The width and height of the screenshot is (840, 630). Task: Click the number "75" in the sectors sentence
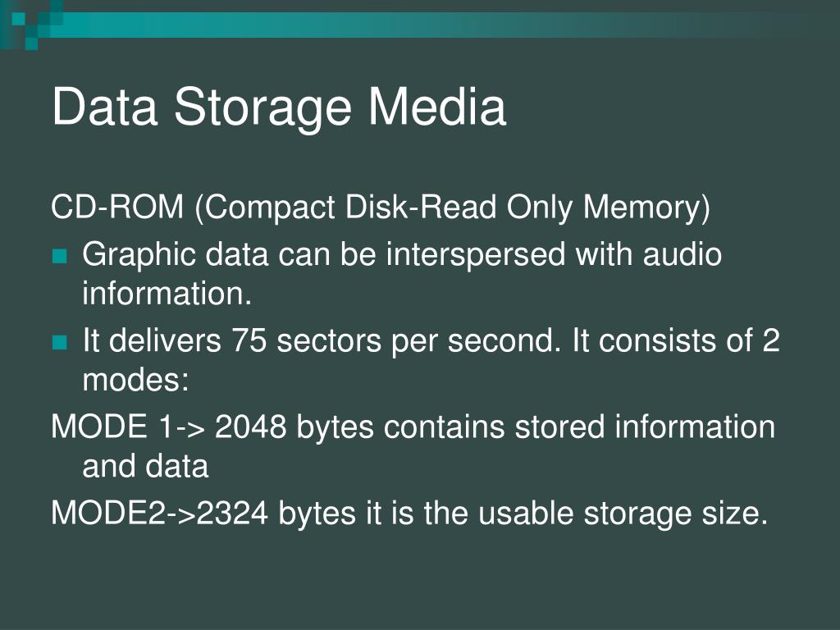click(249, 340)
